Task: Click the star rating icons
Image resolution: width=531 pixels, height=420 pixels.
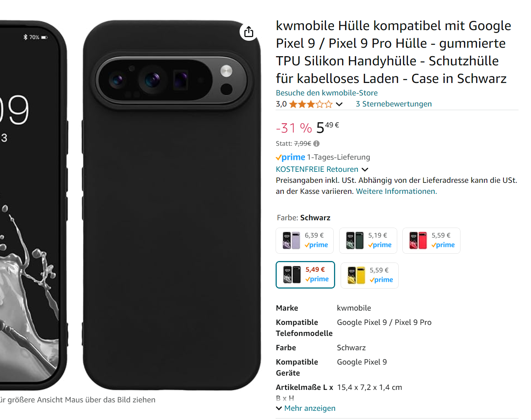Action: click(311, 104)
